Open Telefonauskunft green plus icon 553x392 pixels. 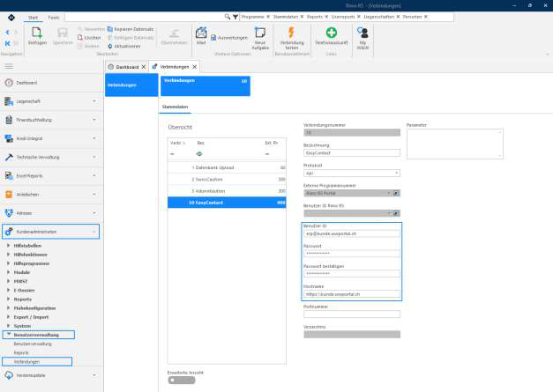(331, 33)
